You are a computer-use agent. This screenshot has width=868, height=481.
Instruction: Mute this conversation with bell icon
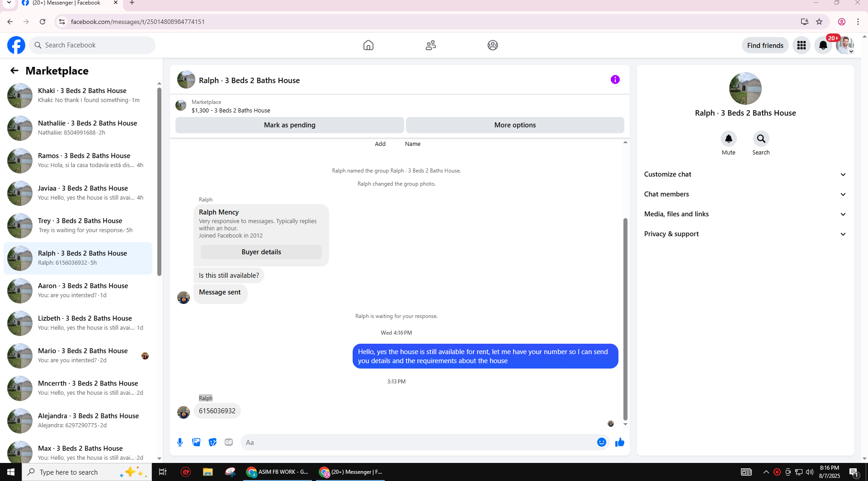point(729,139)
